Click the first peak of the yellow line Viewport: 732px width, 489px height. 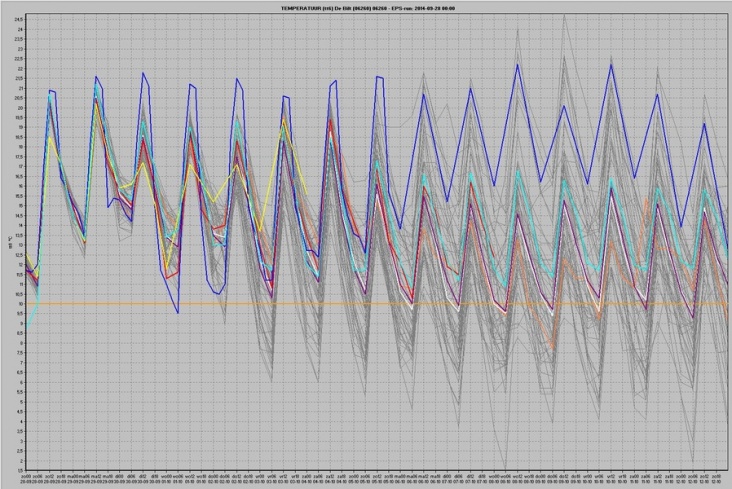(49, 137)
